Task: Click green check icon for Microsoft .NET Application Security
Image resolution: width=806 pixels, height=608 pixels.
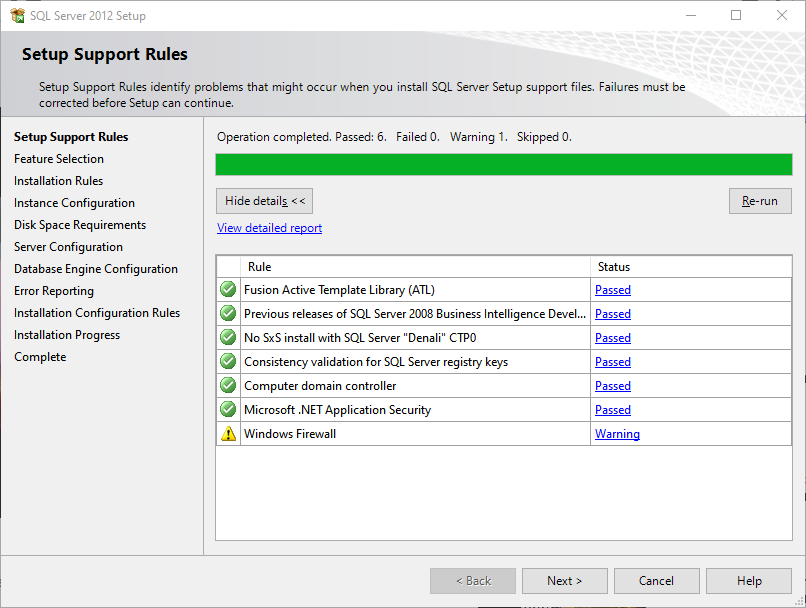Action: click(x=228, y=410)
